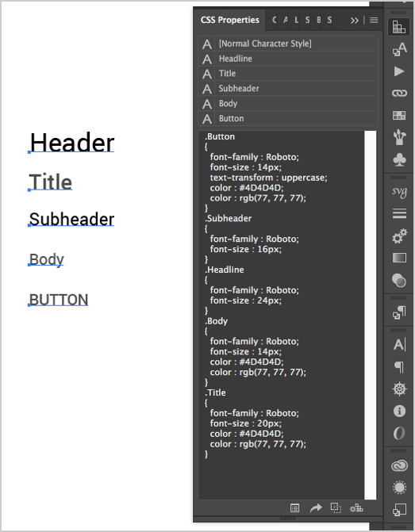Screen dimensions: 415x532
Task: Open the Stroke panel lines icon
Action: click(399, 213)
